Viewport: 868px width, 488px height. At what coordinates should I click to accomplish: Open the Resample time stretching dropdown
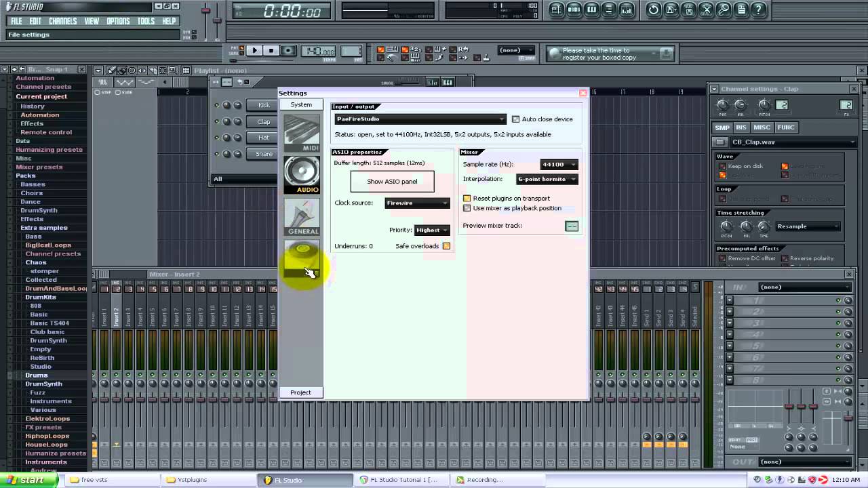click(808, 226)
